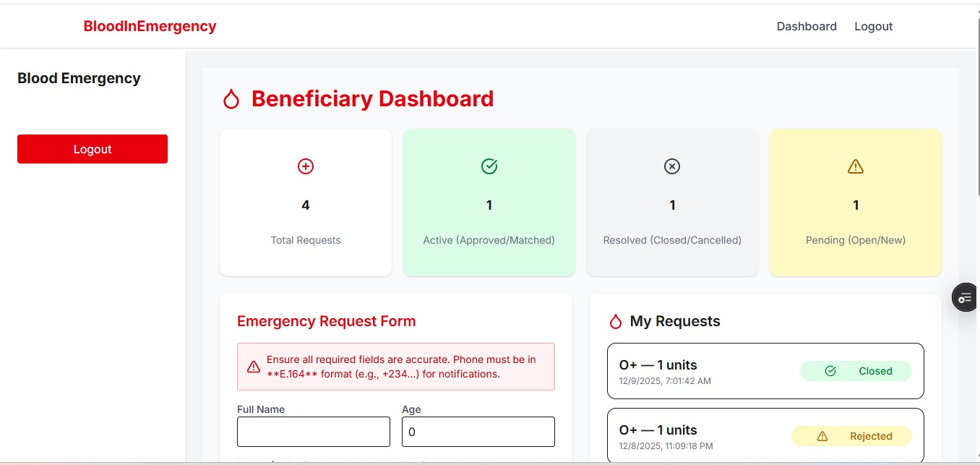Click the Rejected status badge

[x=851, y=436]
